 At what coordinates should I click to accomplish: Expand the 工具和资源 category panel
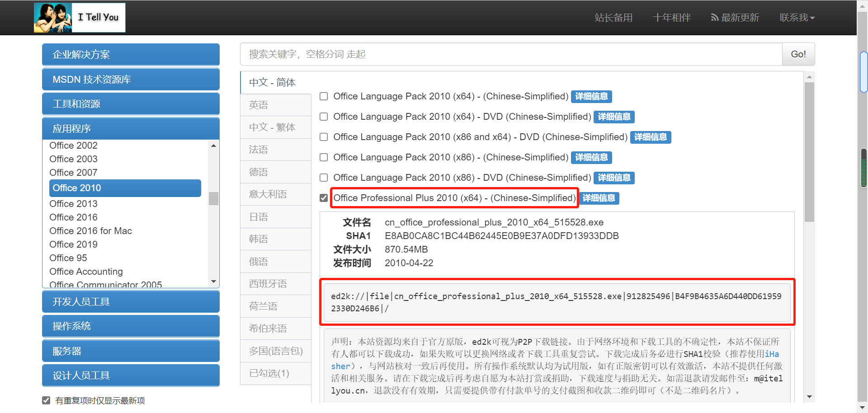[131, 104]
